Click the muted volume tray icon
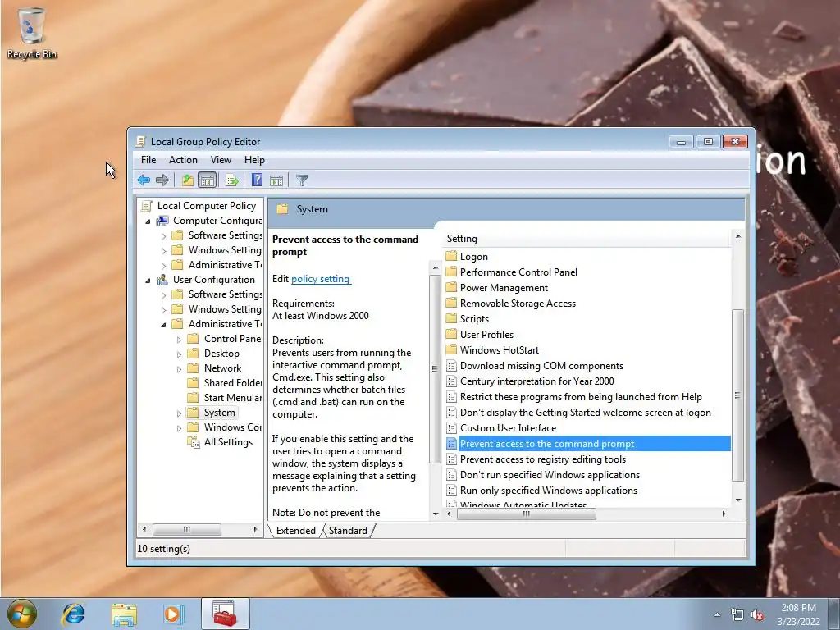Viewport: 840px width, 630px height. point(757,615)
